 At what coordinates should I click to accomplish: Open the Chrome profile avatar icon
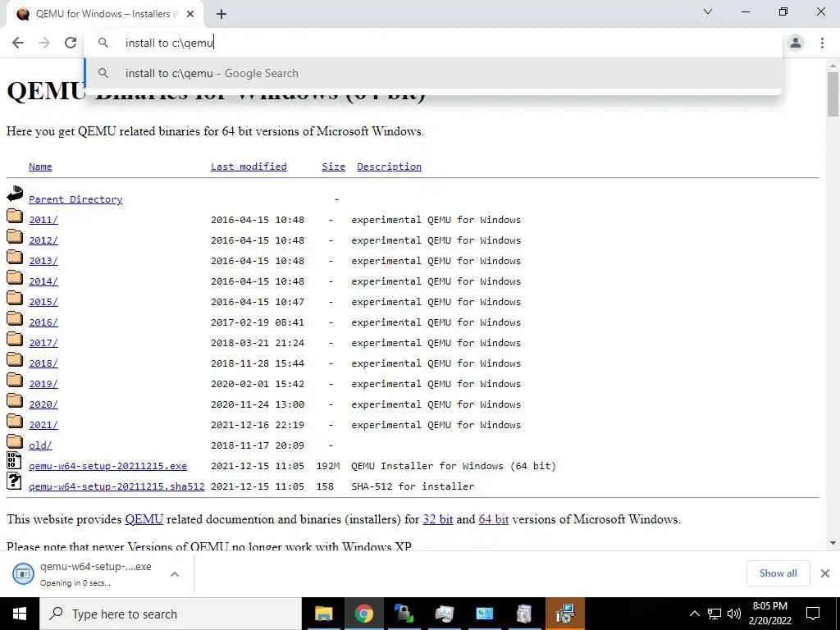click(x=796, y=43)
